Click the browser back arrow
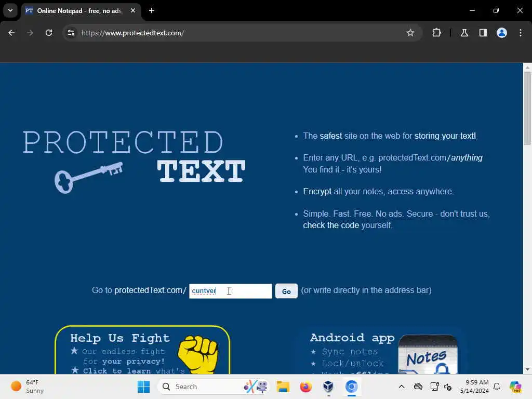 (11, 33)
